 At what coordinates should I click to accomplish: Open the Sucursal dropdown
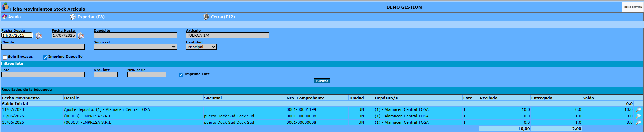point(135,47)
